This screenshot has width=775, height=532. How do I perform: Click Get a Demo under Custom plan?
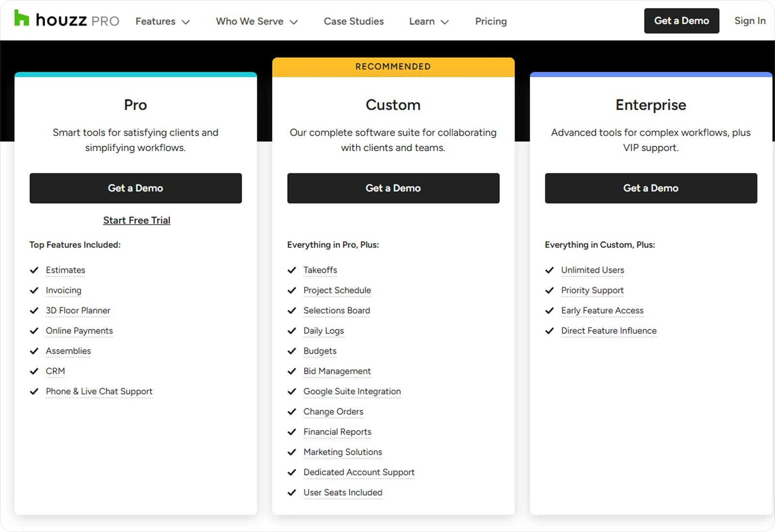[x=393, y=188]
